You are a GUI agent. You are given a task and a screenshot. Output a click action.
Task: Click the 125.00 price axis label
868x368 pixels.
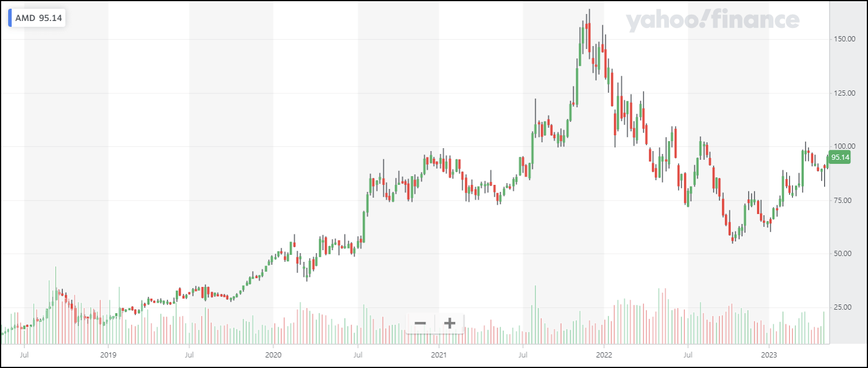tap(843, 93)
